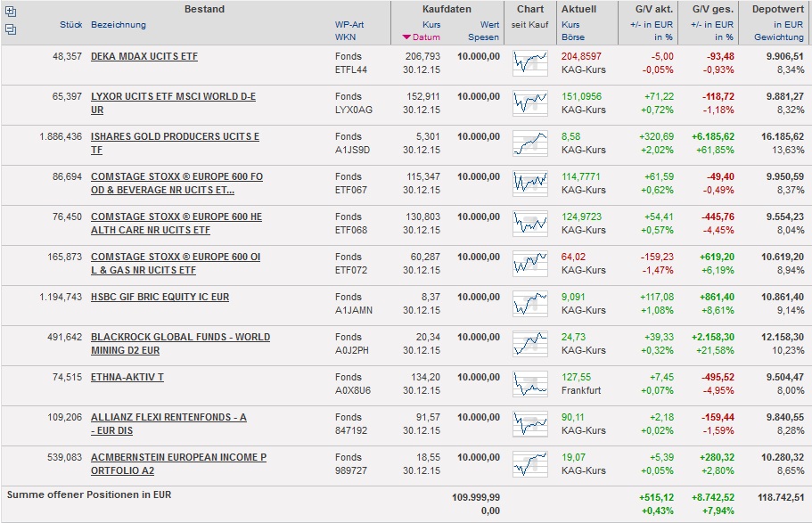The width and height of the screenshot is (812, 523).
Task: Open COMSTAGE STOXX Europe 600 Food & Beverage link
Action: pyautogui.click(x=176, y=184)
